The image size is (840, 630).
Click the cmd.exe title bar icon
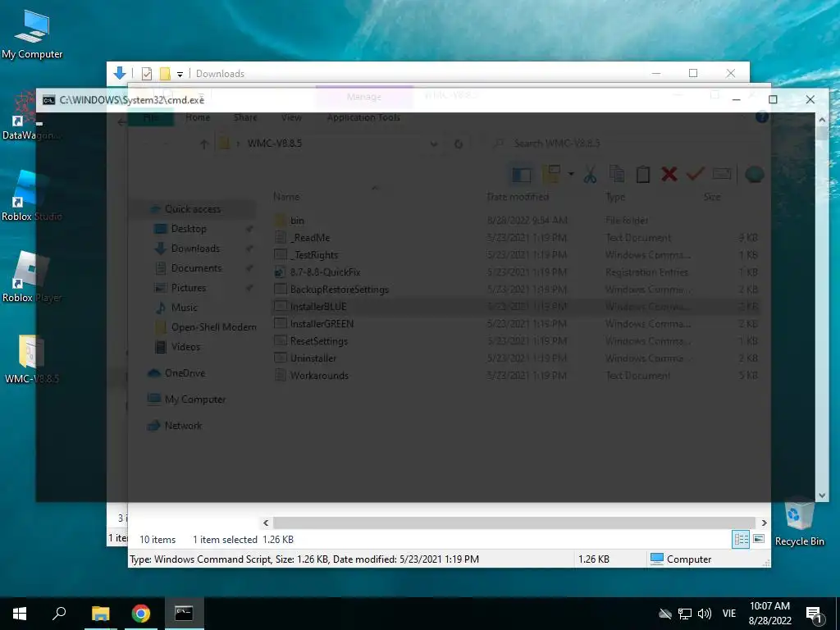pos(48,100)
